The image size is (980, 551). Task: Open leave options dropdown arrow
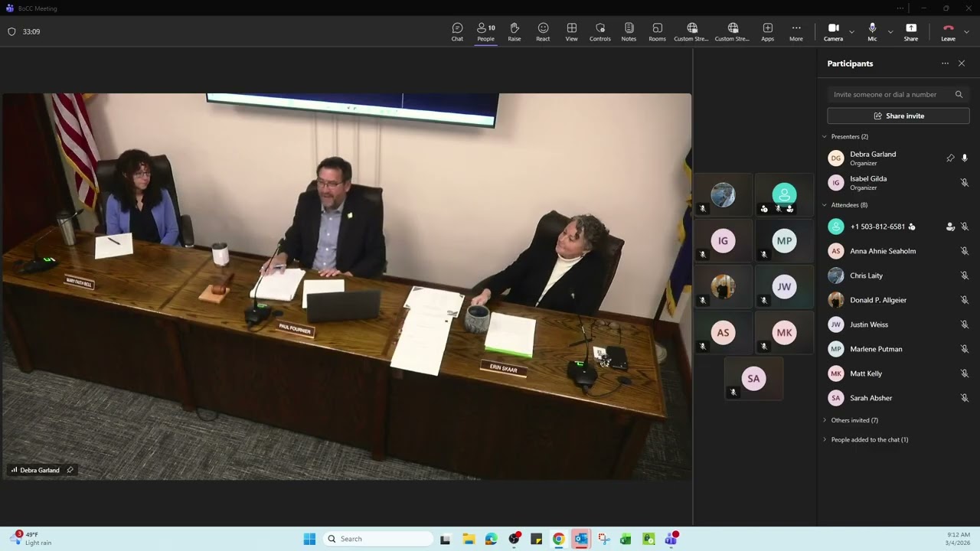[966, 32]
